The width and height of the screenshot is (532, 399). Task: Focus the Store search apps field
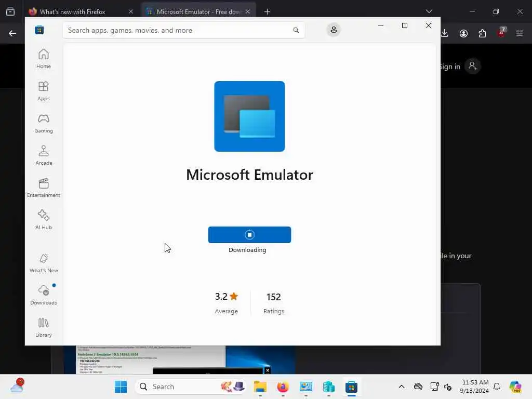(x=183, y=30)
